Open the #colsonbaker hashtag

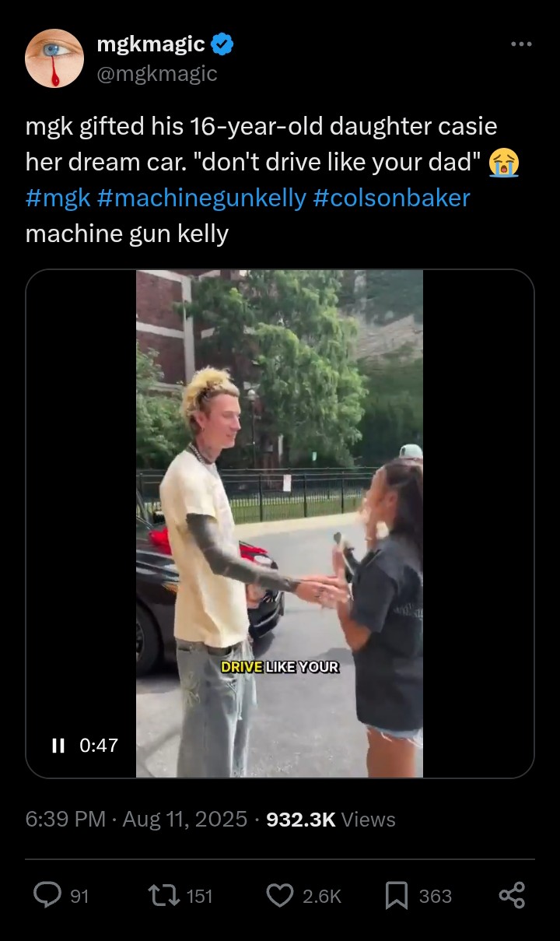[392, 198]
